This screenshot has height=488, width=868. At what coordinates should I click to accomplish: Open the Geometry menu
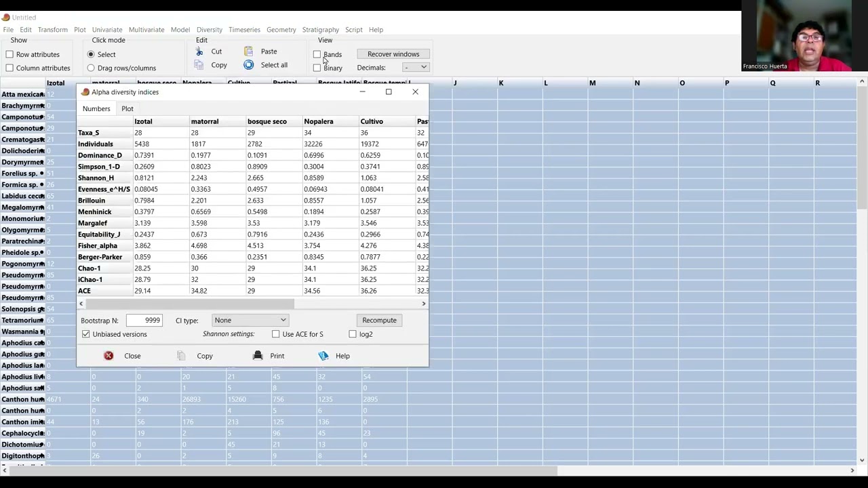click(281, 30)
